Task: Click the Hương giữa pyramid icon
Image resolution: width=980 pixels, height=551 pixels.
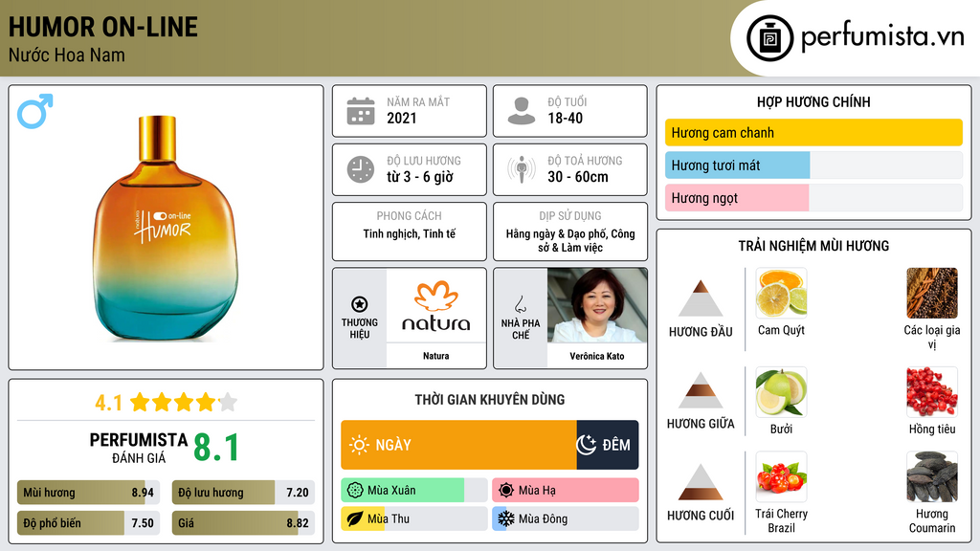Action: tap(701, 390)
